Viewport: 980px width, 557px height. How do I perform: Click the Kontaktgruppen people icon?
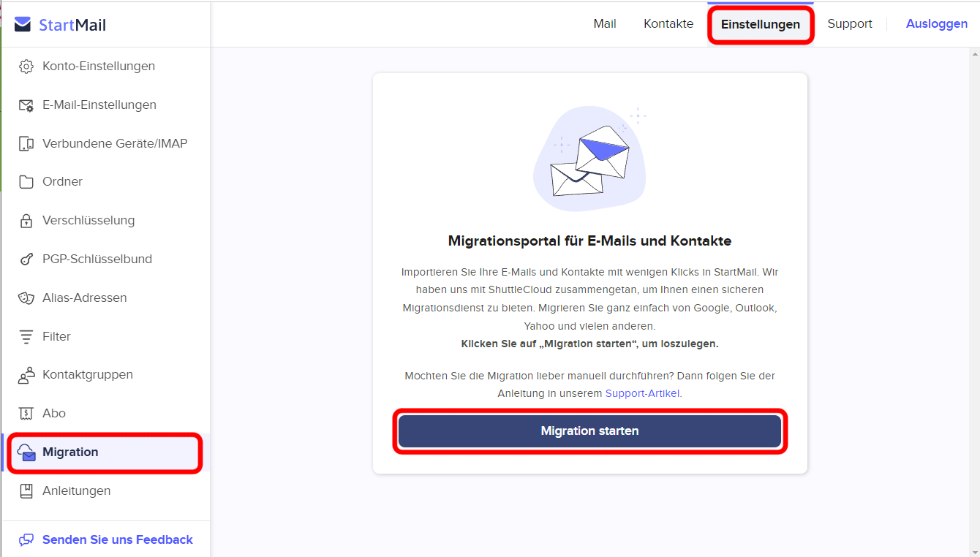(x=26, y=375)
